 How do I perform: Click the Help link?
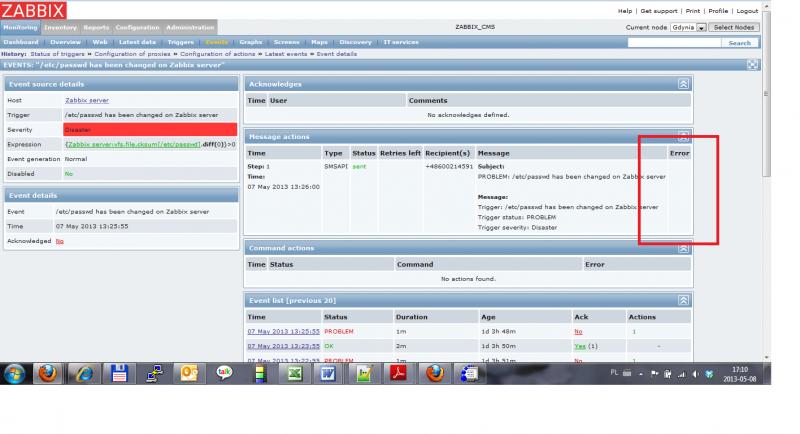point(625,11)
